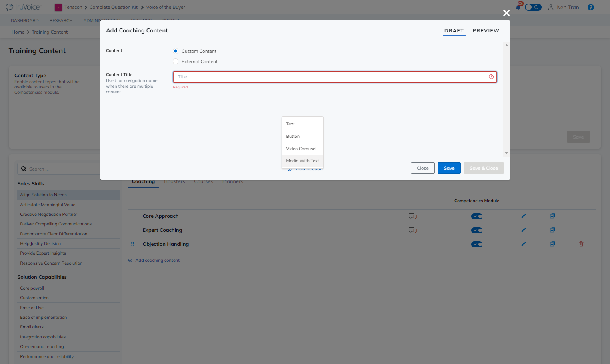Click the Close button in dialog

tap(423, 168)
